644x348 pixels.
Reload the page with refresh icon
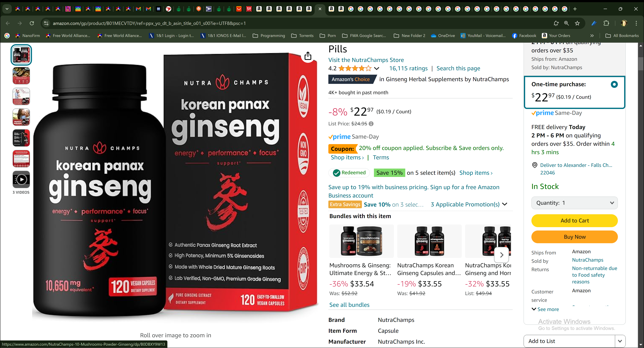(32, 23)
